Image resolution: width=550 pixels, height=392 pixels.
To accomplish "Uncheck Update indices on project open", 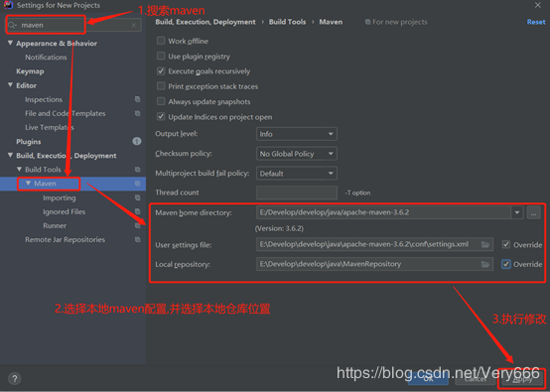I will [161, 116].
